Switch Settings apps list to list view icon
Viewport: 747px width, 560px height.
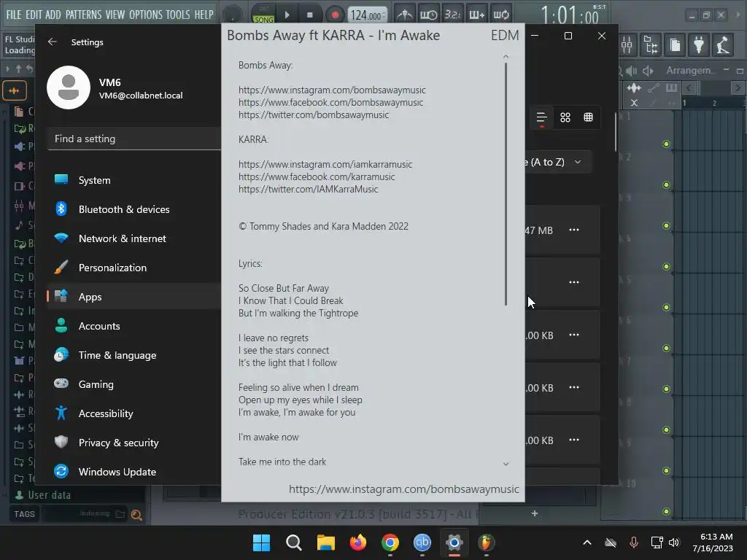542,117
